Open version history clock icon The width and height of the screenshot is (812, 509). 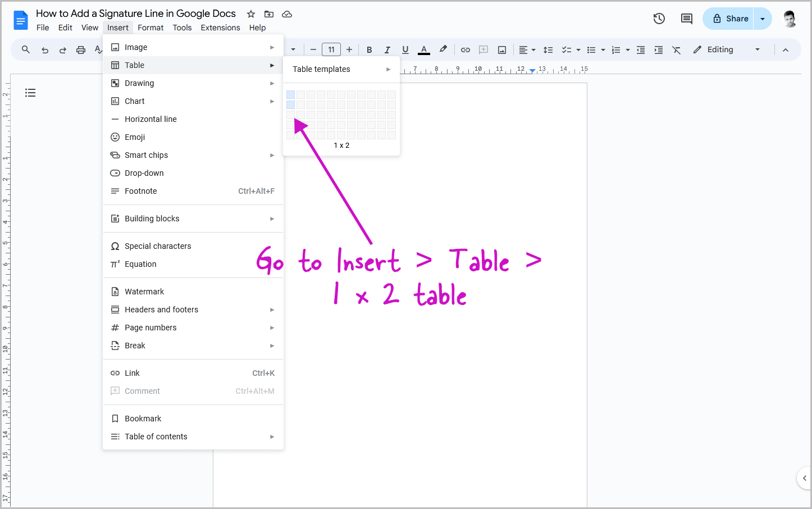[659, 19]
